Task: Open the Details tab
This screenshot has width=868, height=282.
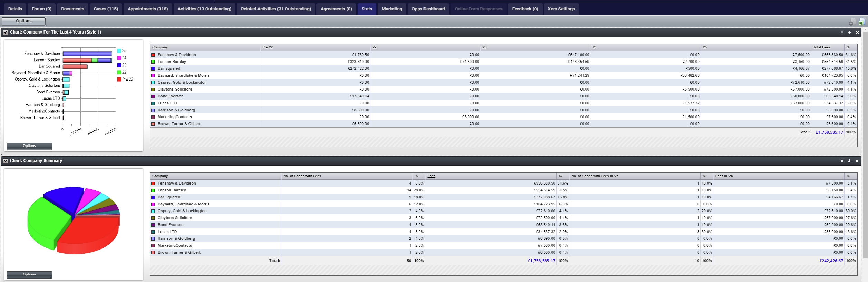Action: pos(15,9)
